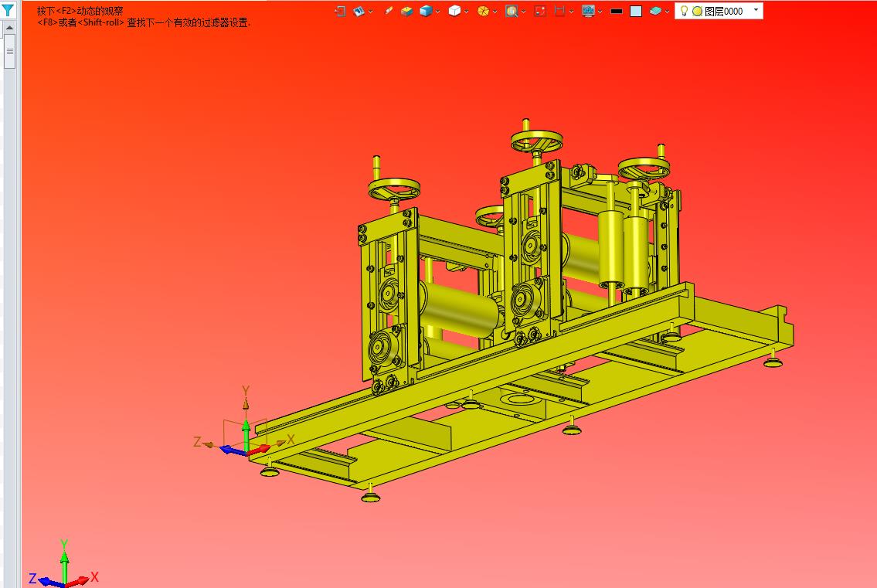Click the yellow circle layer color indicator

click(697, 11)
